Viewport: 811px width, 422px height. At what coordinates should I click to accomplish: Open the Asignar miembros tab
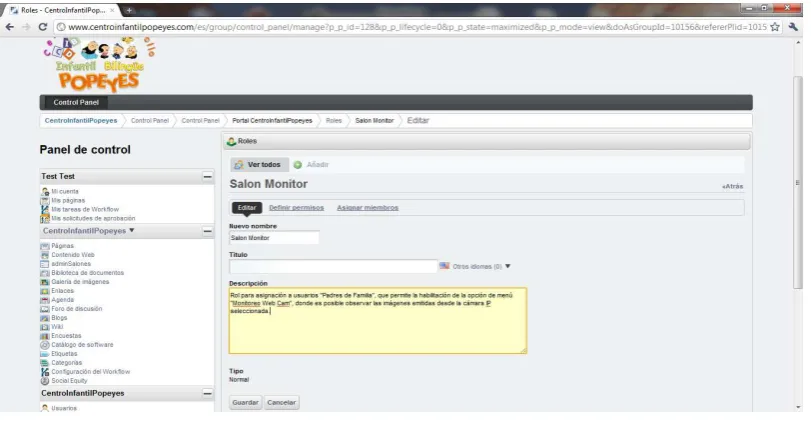pos(368,208)
